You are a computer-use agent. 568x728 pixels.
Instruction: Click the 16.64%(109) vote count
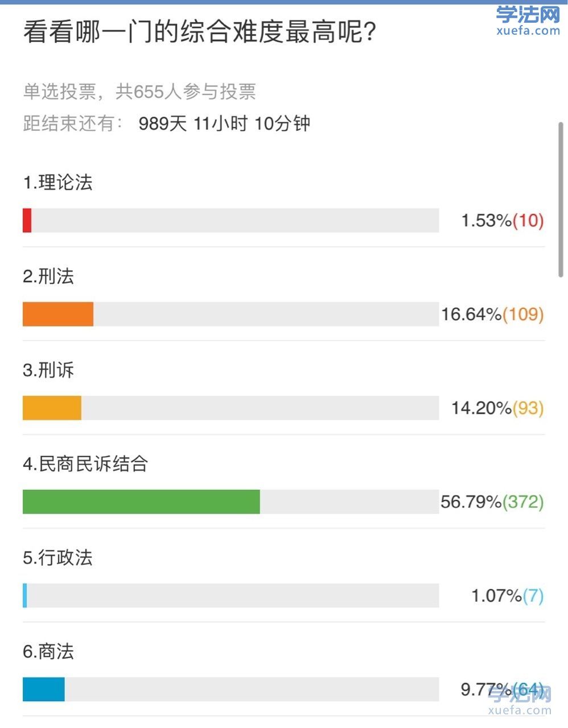492,314
